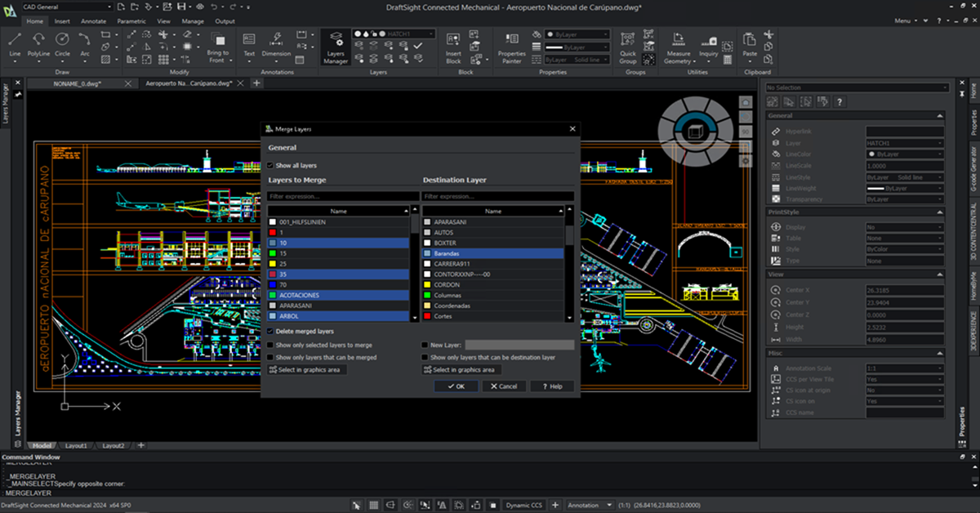
Task: Select the Quick Group tool
Action: pos(626,45)
